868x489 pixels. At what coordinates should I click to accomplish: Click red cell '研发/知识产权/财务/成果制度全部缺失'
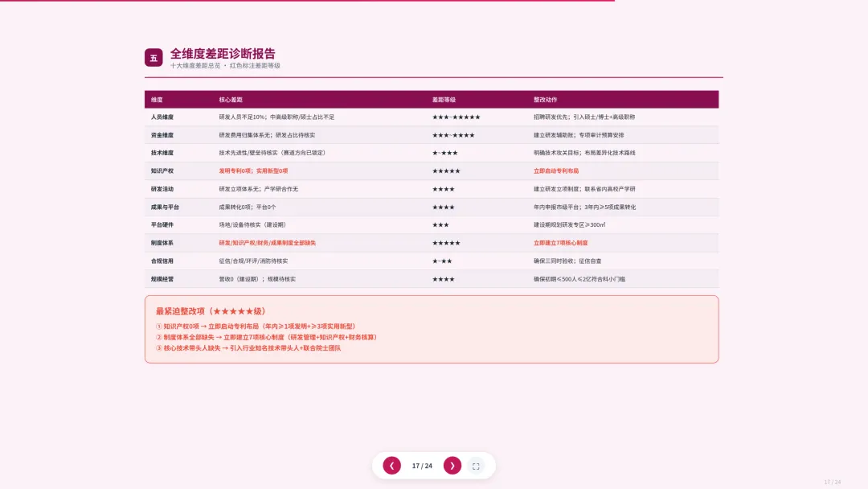(268, 243)
